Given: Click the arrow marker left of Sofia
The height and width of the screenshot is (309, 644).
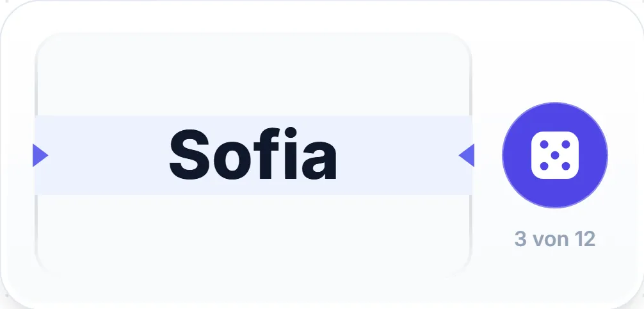Looking at the screenshot, I should (x=40, y=155).
